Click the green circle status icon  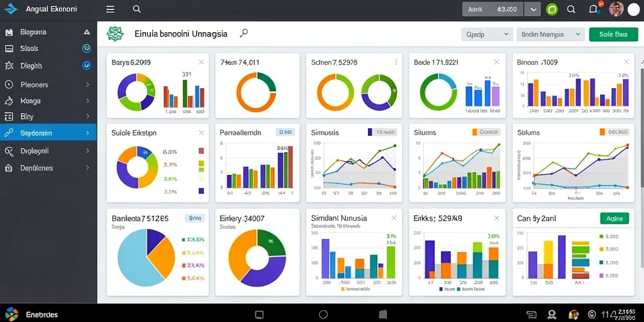coord(552,9)
